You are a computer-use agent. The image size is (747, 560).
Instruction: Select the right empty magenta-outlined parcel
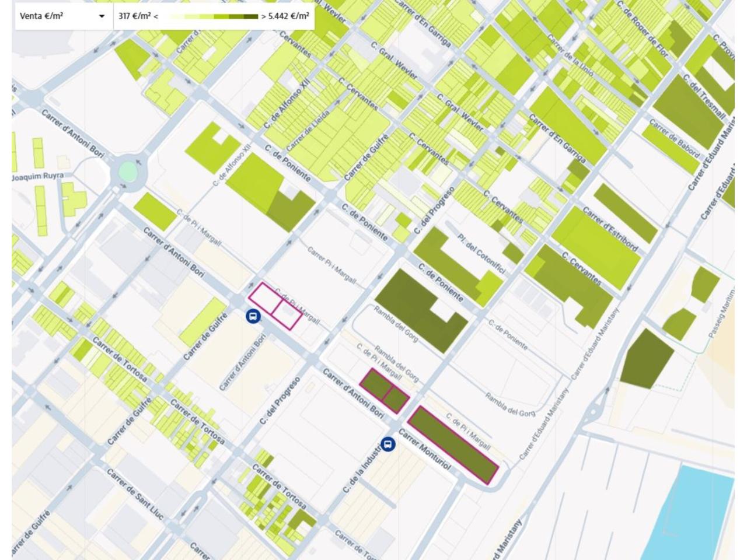[x=287, y=315]
